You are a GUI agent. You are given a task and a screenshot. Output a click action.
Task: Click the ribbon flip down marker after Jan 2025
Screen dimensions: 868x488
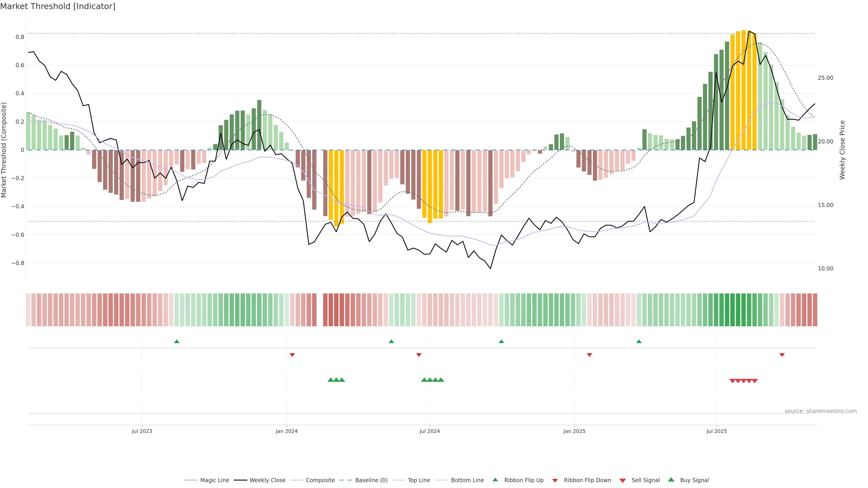point(589,355)
